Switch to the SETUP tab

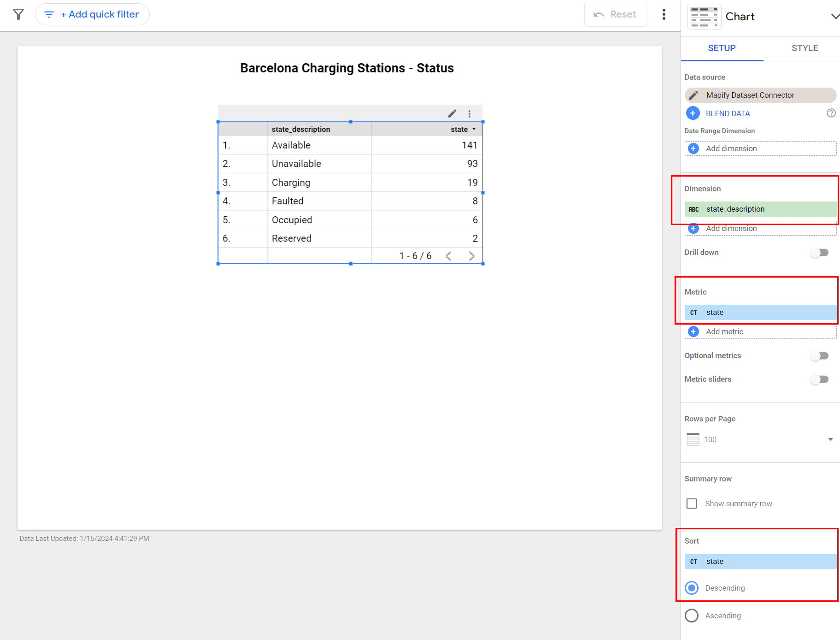pos(722,48)
